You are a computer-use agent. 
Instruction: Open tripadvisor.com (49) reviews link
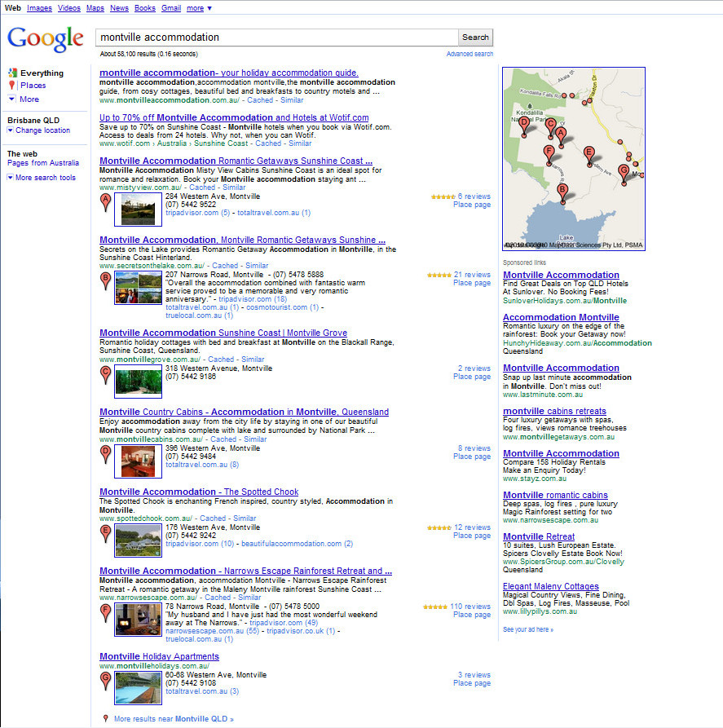tap(284, 623)
